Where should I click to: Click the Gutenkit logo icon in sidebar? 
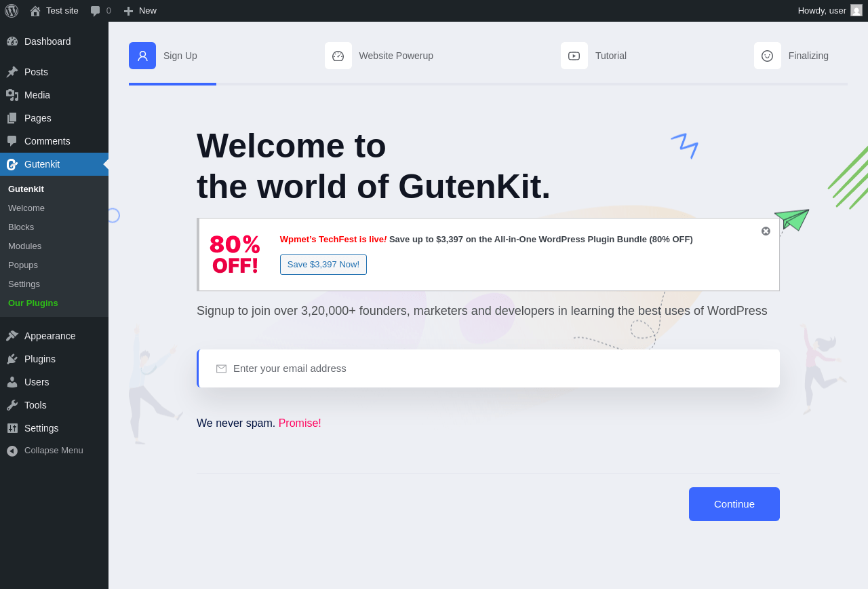[x=12, y=164]
